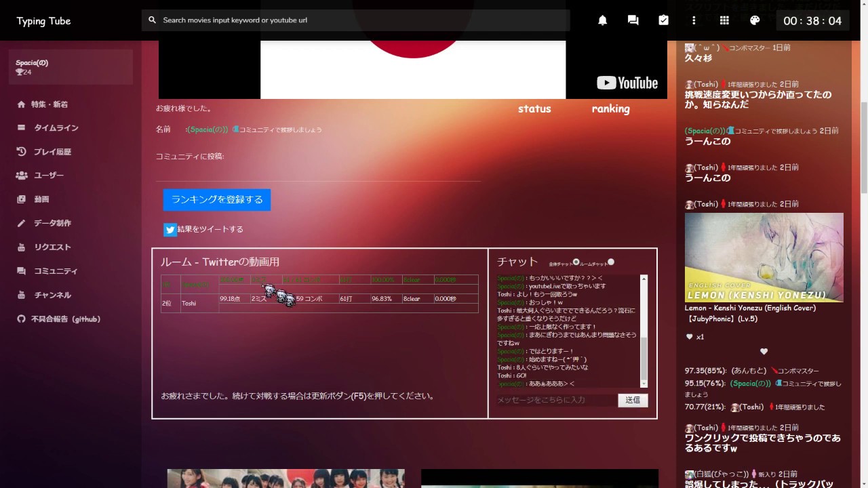
Task: Click the people icon beside ユーザー
Action: tap(22, 176)
